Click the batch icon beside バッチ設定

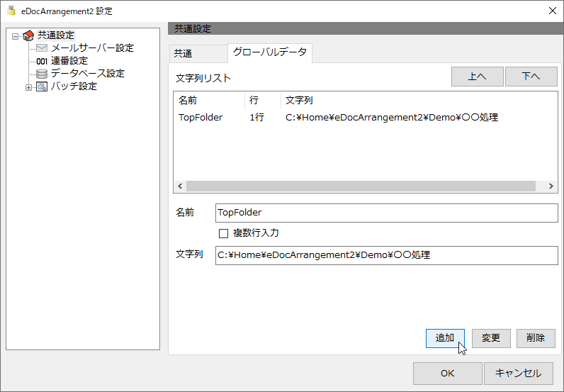pos(42,86)
